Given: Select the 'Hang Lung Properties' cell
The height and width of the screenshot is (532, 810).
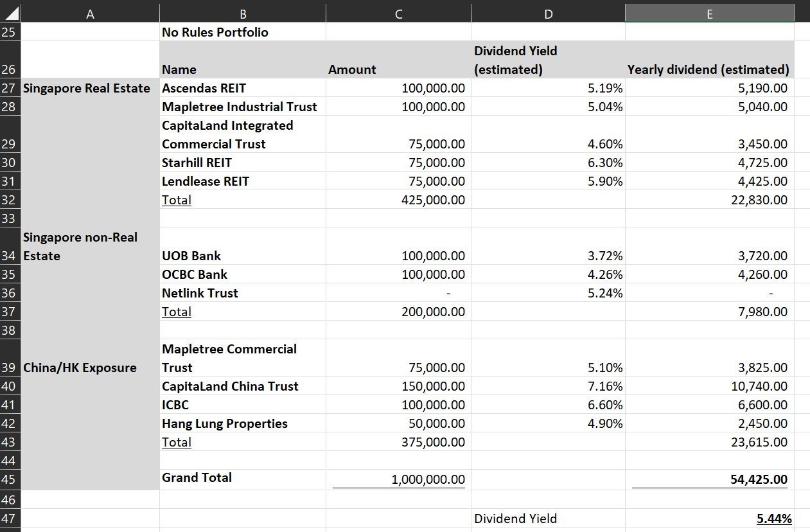Looking at the screenshot, I should tap(243, 424).
